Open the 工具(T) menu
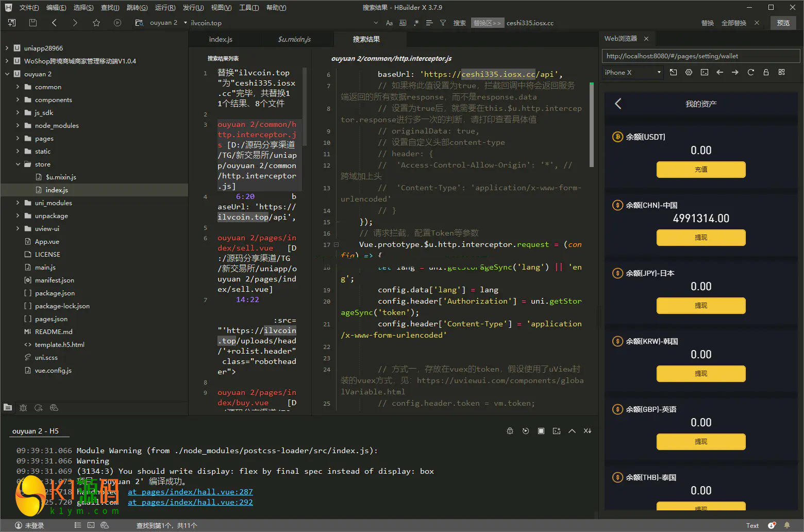Image resolution: width=804 pixels, height=532 pixels. (249, 8)
